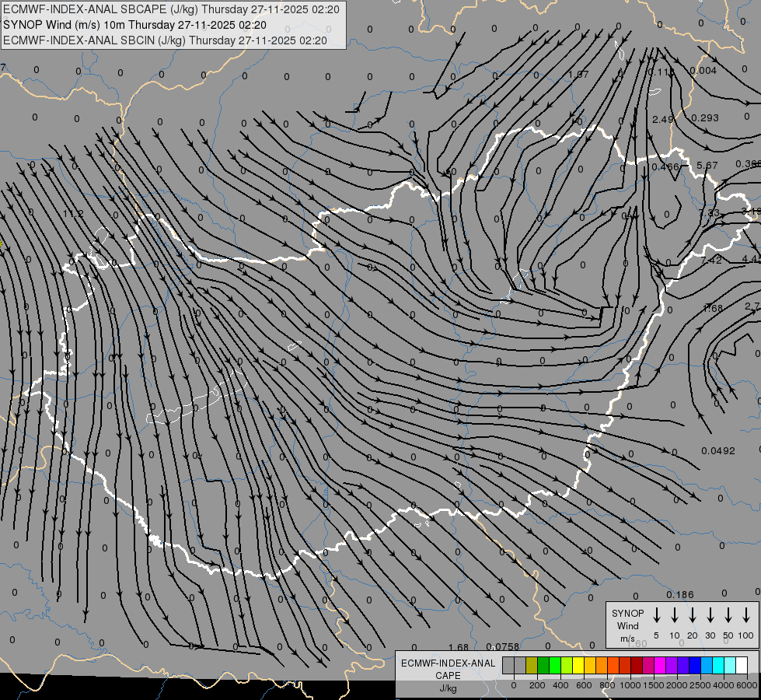The height and width of the screenshot is (700, 761).
Task: Click the 200 tick label on CAPE scale
Action: click(537, 685)
